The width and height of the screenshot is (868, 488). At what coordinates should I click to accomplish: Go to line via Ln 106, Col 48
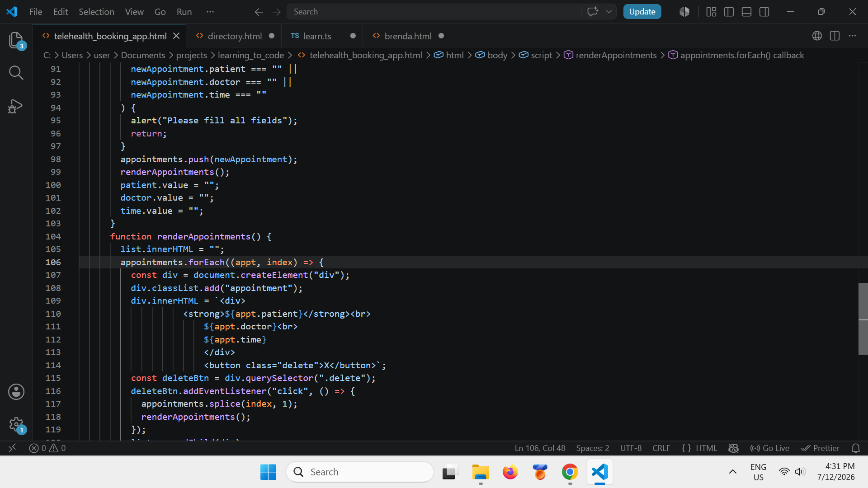(x=540, y=448)
